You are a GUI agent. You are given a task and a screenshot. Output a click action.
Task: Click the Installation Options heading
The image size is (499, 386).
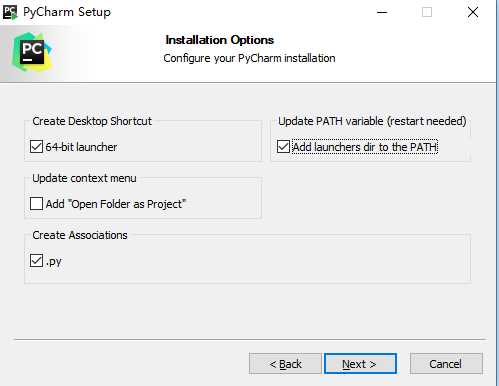tap(220, 40)
